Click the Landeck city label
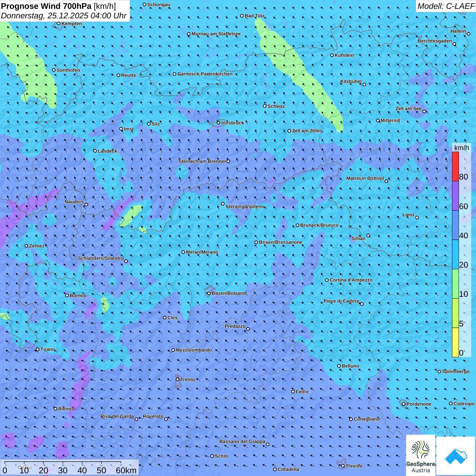Image resolution: width=476 pixels, height=476 pixels. [107, 151]
